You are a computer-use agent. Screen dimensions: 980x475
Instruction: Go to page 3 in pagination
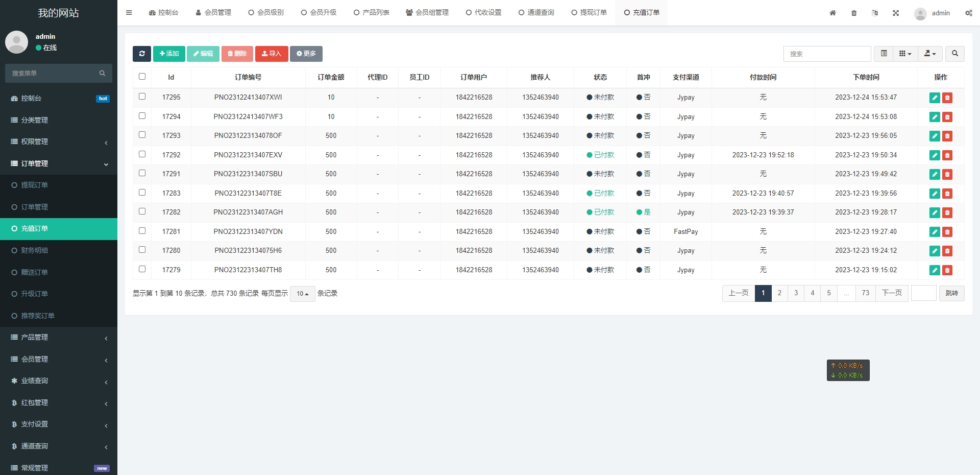click(796, 293)
